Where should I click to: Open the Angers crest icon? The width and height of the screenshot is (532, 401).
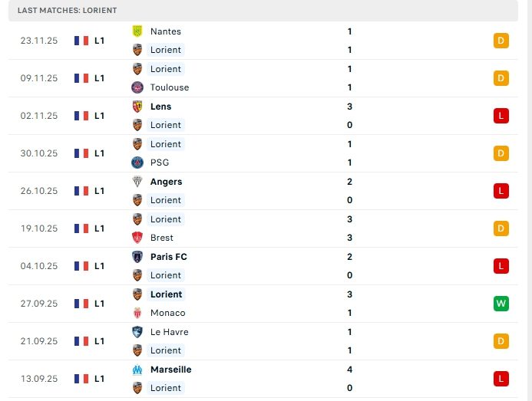pos(137,182)
